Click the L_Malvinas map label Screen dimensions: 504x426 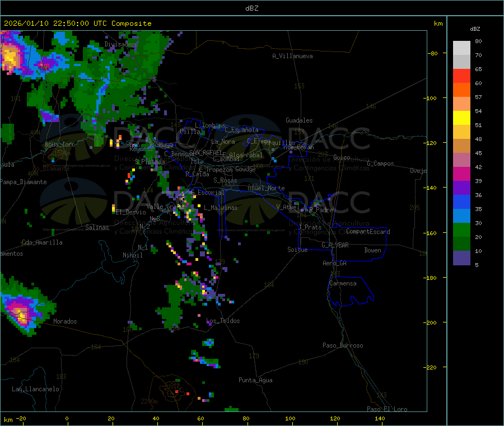[221, 208]
